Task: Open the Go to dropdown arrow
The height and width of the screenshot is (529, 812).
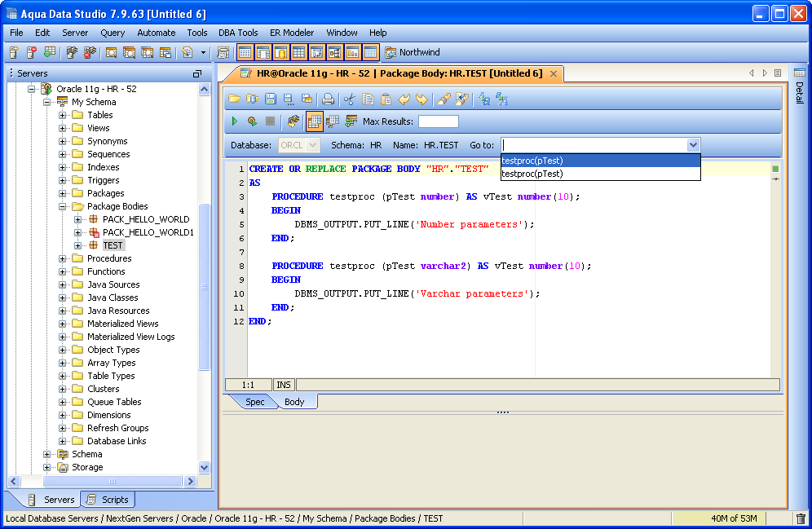Action: (x=693, y=145)
